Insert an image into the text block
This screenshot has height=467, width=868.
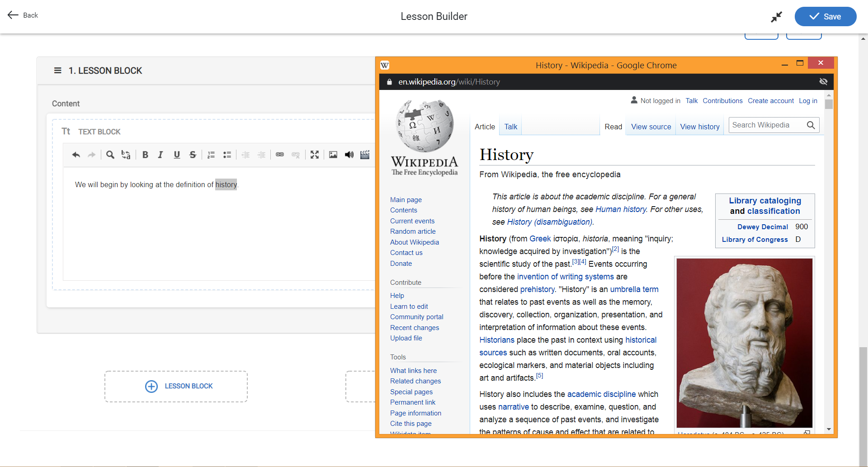pos(333,155)
